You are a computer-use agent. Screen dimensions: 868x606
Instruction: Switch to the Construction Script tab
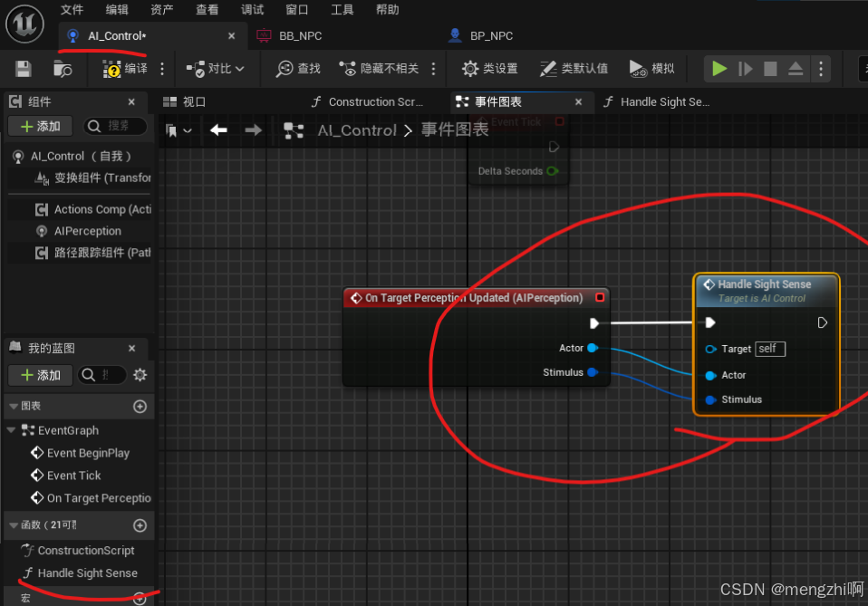click(x=368, y=101)
